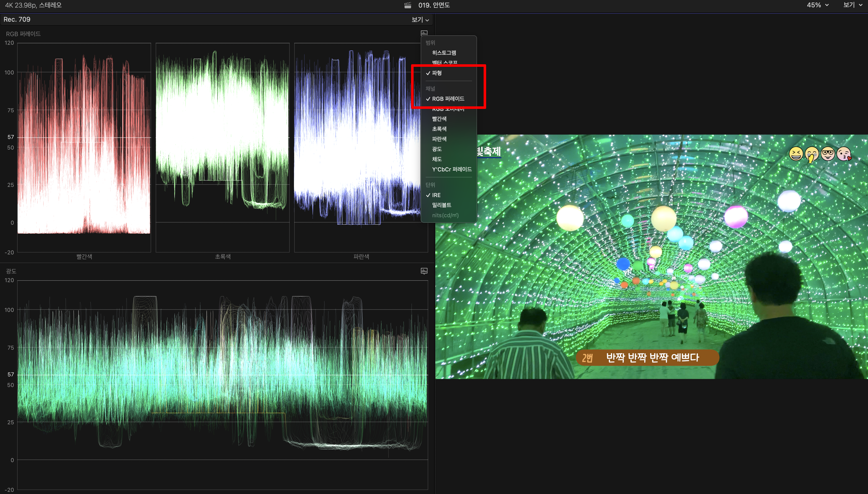Screen dimensions: 868x494
Task: Open the scopes 보기 dropdown beside Rec. 709
Action: tap(420, 20)
